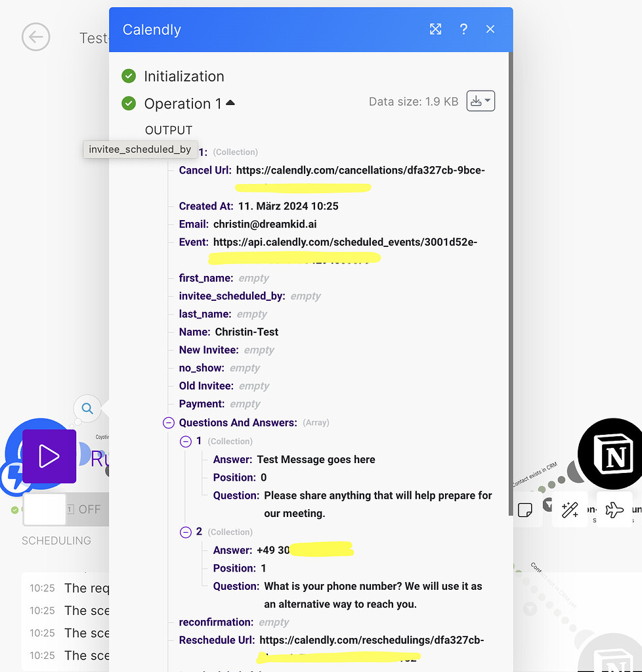Click the airplane tool icon
Image resolution: width=642 pixels, height=672 pixels.
pyautogui.click(x=614, y=509)
